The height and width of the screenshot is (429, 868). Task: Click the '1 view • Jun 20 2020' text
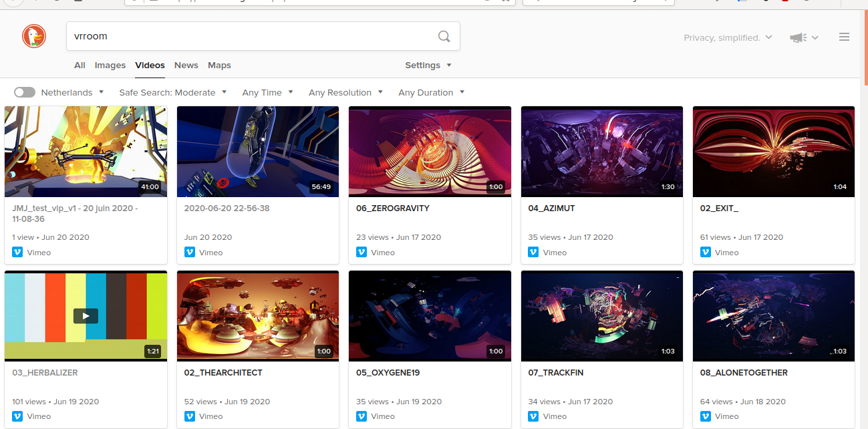coord(51,237)
